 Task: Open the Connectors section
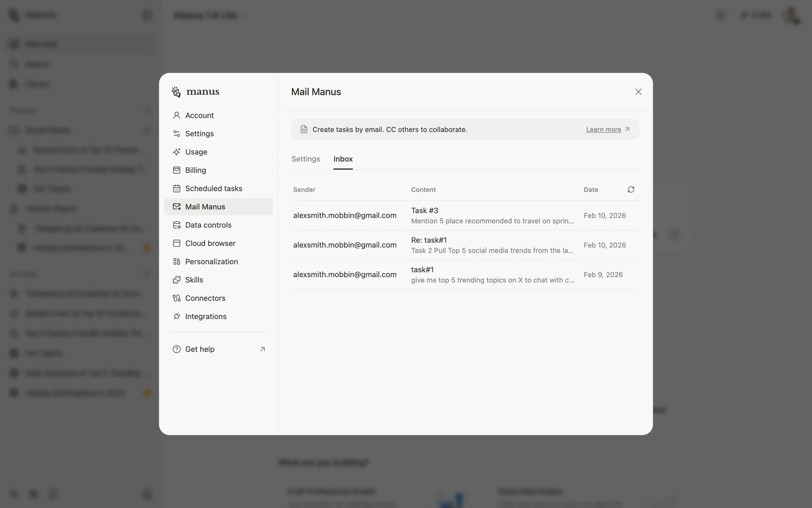pos(205,298)
